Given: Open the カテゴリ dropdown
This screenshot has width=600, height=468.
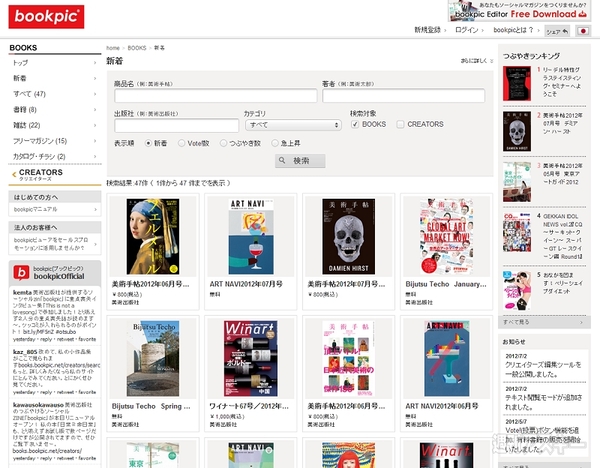Looking at the screenshot, I should click(293, 125).
